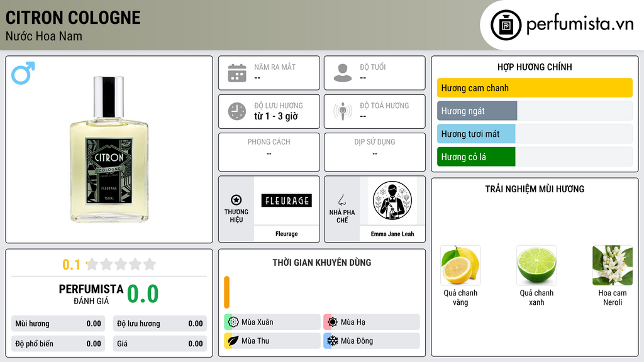Click the TRẢI NGHIỆM MÙI HƯƠNG heading
Viewport: 644px width, 362px height.
pyautogui.click(x=535, y=189)
